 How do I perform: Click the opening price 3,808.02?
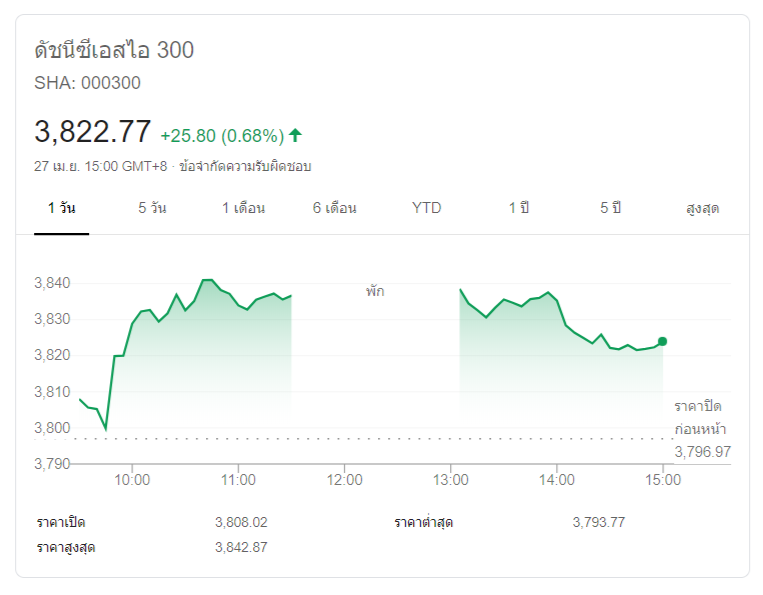coord(241,522)
